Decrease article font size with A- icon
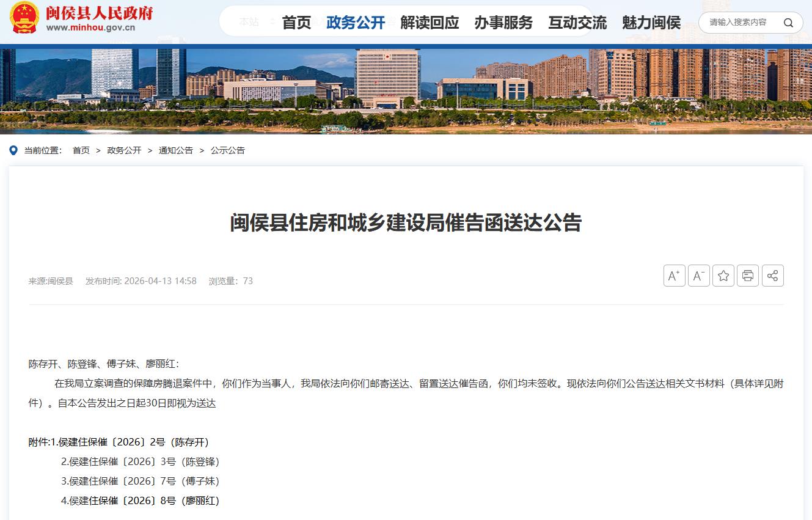Image resolution: width=812 pixels, height=520 pixels. coord(698,276)
